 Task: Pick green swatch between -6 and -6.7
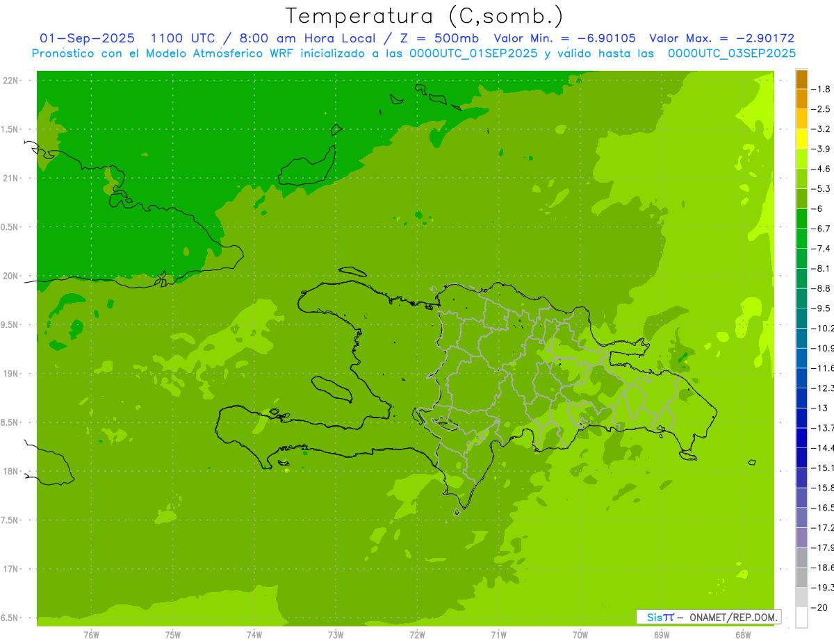(801, 219)
